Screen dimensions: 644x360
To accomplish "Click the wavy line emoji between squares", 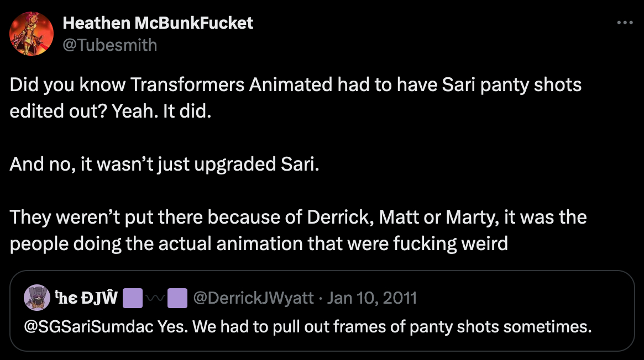I will 154,298.
